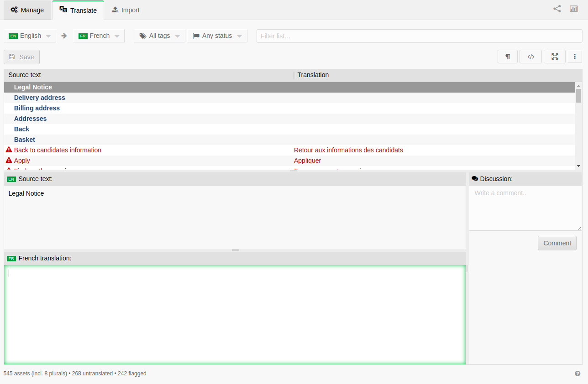Open the French target language dropdown
This screenshot has height=384, width=588.
click(x=99, y=36)
